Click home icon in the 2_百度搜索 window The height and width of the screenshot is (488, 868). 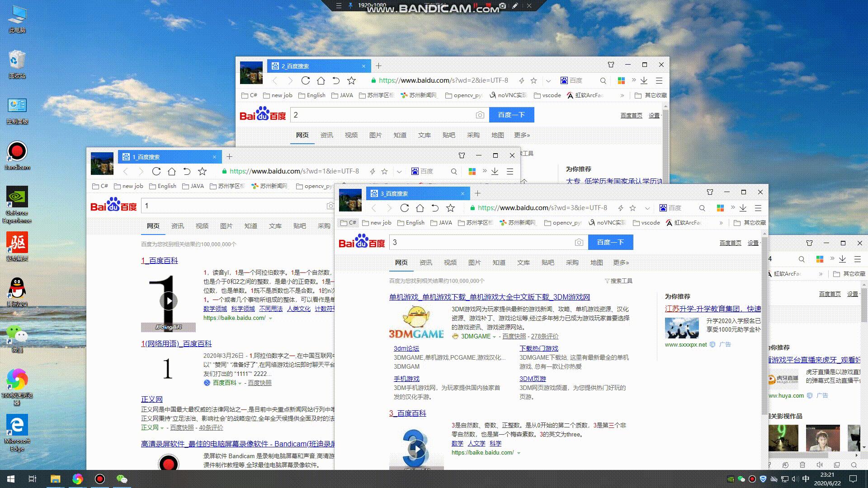point(321,80)
